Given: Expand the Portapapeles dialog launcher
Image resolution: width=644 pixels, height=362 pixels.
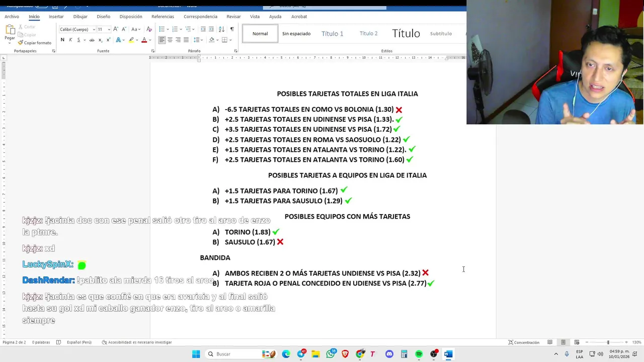Looking at the screenshot, I should point(54,51).
